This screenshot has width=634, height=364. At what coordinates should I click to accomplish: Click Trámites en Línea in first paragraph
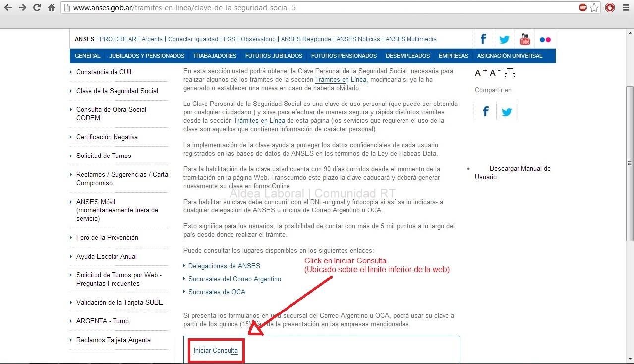tap(341, 80)
